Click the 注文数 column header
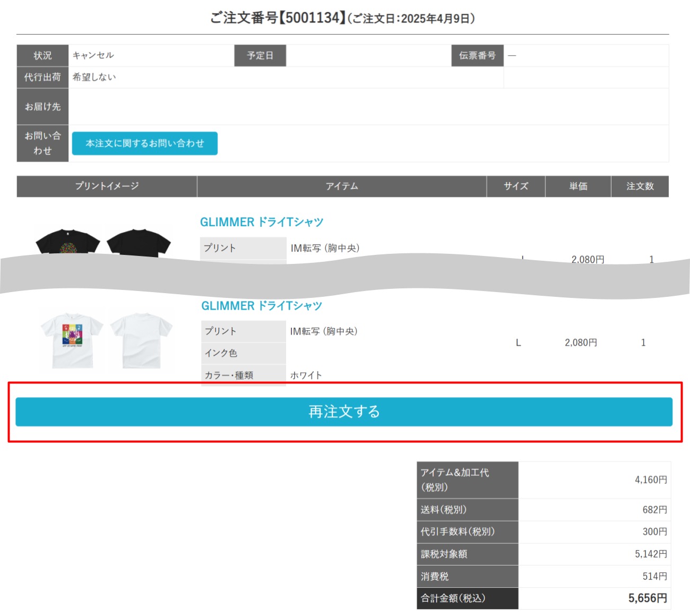Screen dimensions: 690x616 click(640, 186)
